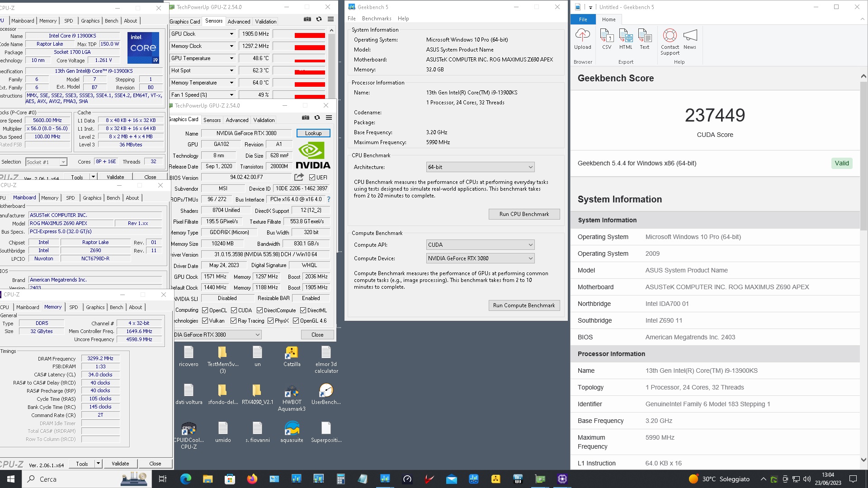
Task: Toggle PhysX checkbox
Action: (270, 321)
